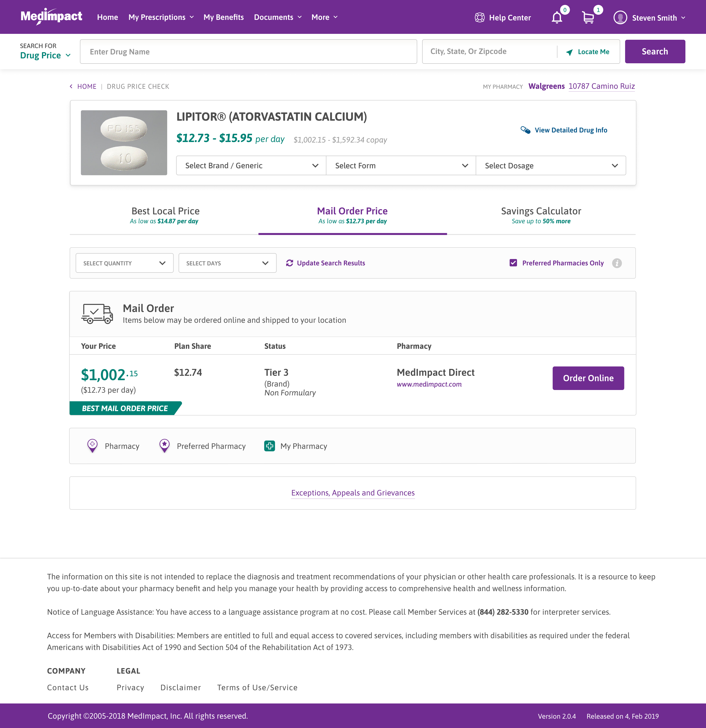The height and width of the screenshot is (728, 706).
Task: Click the Help Center lifebuoy icon
Action: (x=479, y=17)
